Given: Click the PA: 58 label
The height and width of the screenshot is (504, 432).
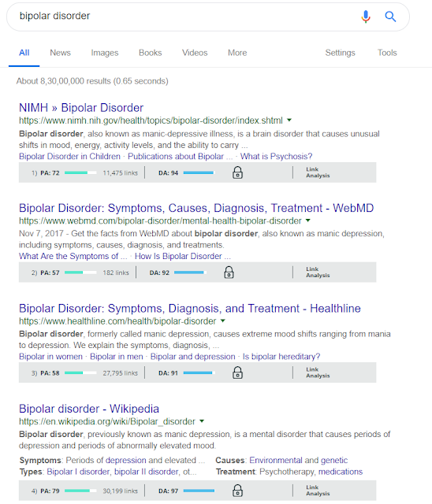Looking at the screenshot, I should pos(50,372).
